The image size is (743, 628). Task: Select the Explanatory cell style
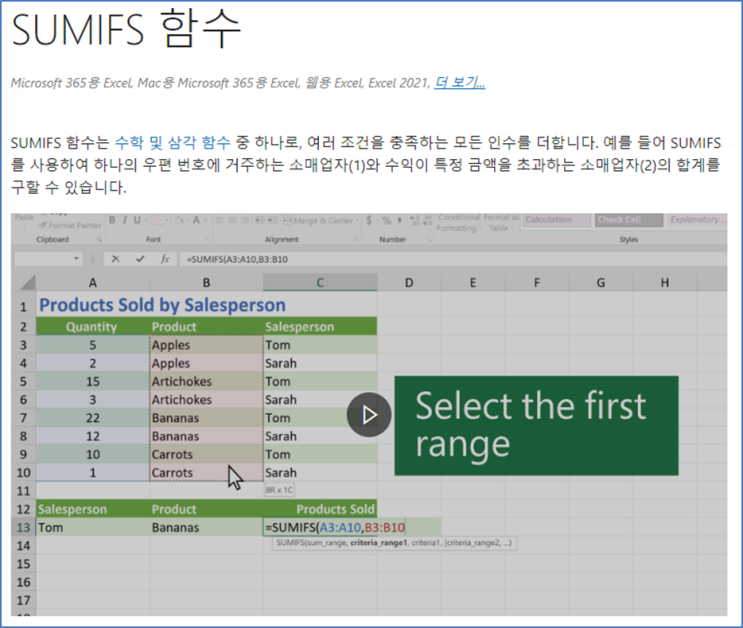pyautogui.click(x=697, y=220)
